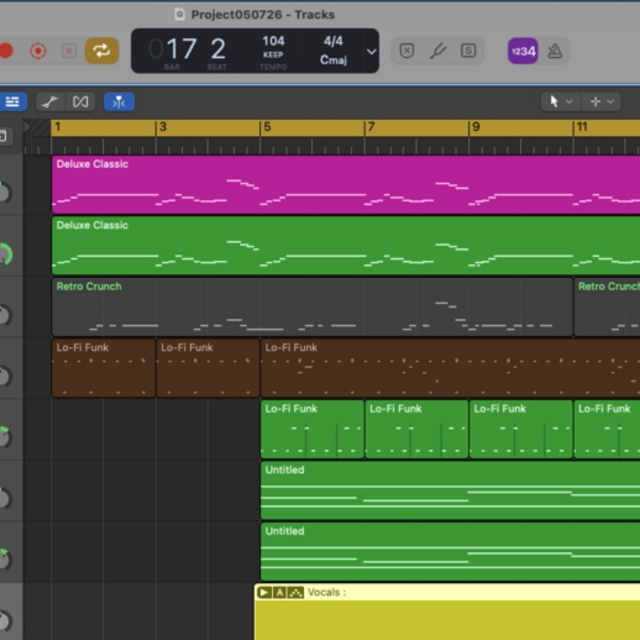Open the Cmaj key signature menu
This screenshot has height=640, width=640.
pyautogui.click(x=333, y=60)
